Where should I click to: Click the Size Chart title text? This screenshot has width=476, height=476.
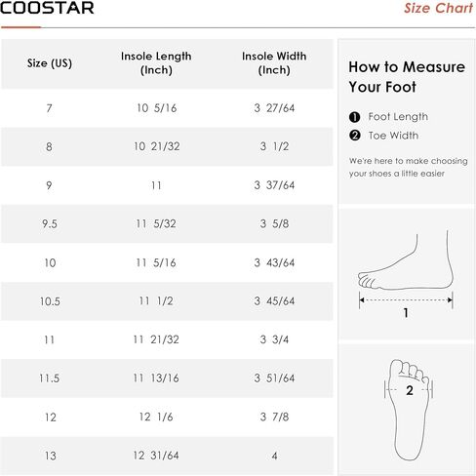click(438, 8)
